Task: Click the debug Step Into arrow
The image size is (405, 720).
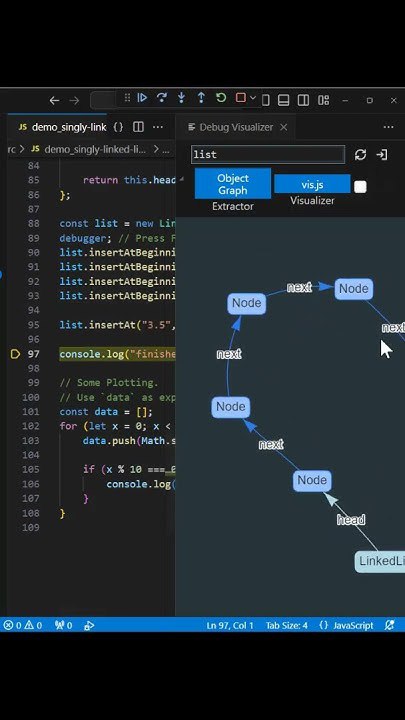Action: click(181, 97)
